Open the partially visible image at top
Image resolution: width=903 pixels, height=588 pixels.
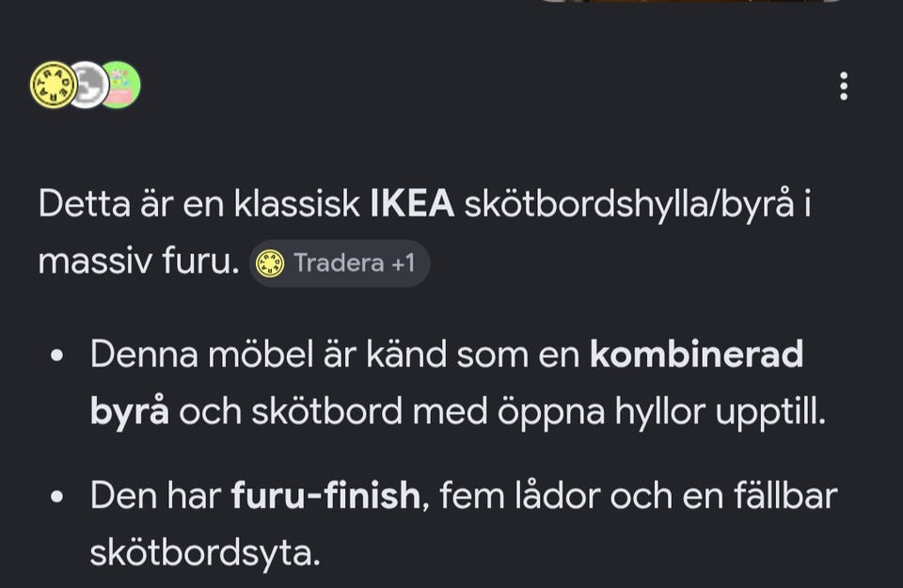click(689, 2)
